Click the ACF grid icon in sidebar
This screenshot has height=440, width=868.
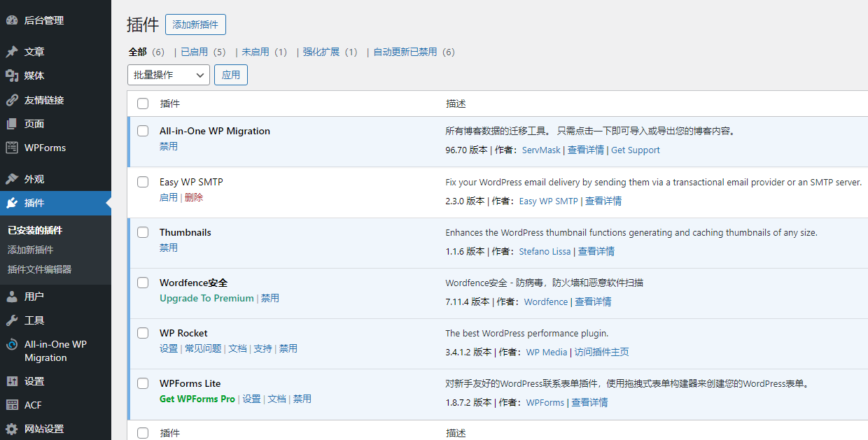[x=12, y=405]
